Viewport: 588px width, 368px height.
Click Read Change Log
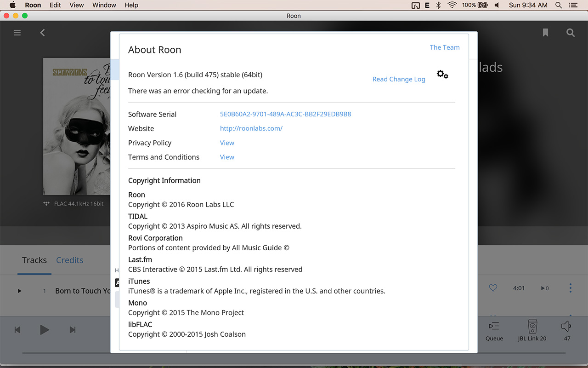coord(399,79)
